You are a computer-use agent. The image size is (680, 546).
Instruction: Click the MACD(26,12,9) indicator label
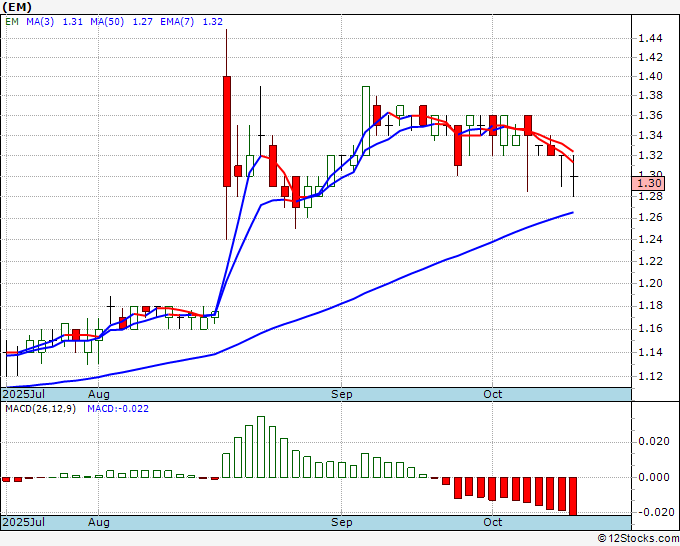coord(40,409)
